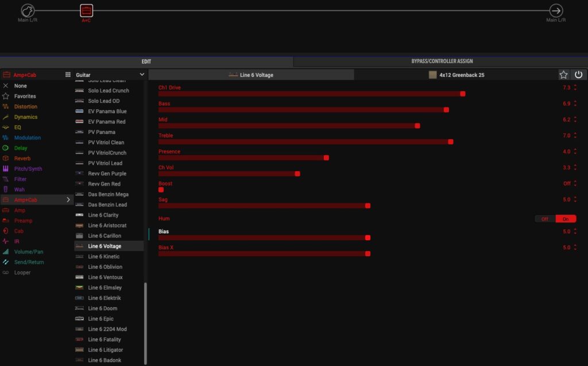Turn Hum On
This screenshot has height=366, width=588.
pyautogui.click(x=566, y=219)
